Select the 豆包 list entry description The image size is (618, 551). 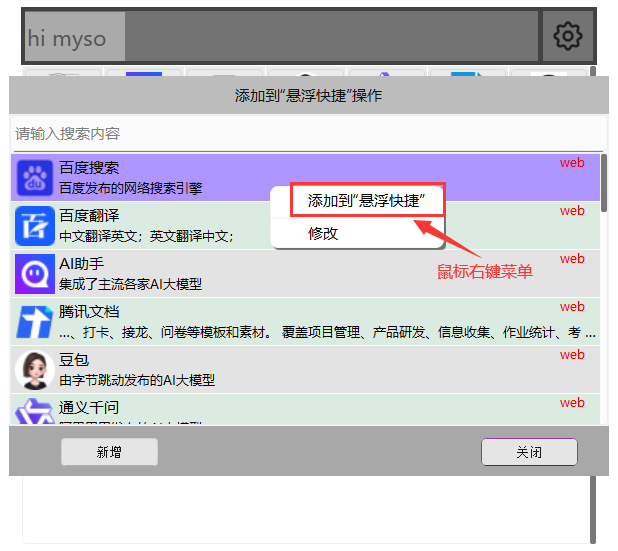click(137, 380)
